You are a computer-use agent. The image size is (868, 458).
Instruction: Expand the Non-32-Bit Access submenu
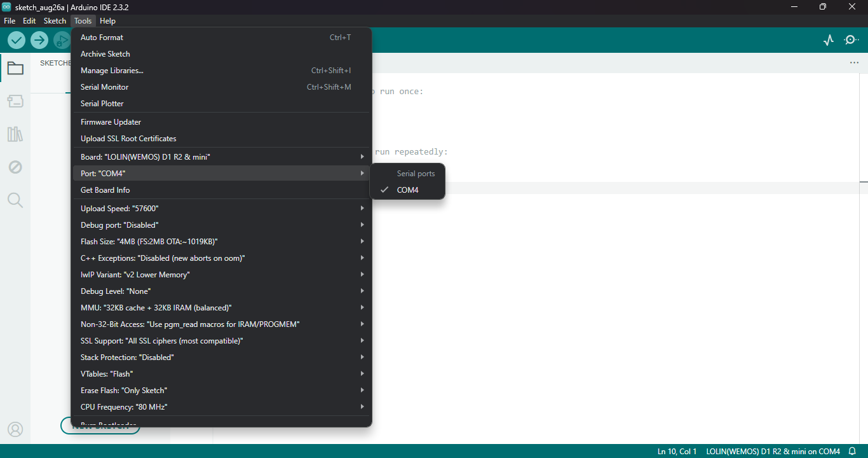[221, 324]
